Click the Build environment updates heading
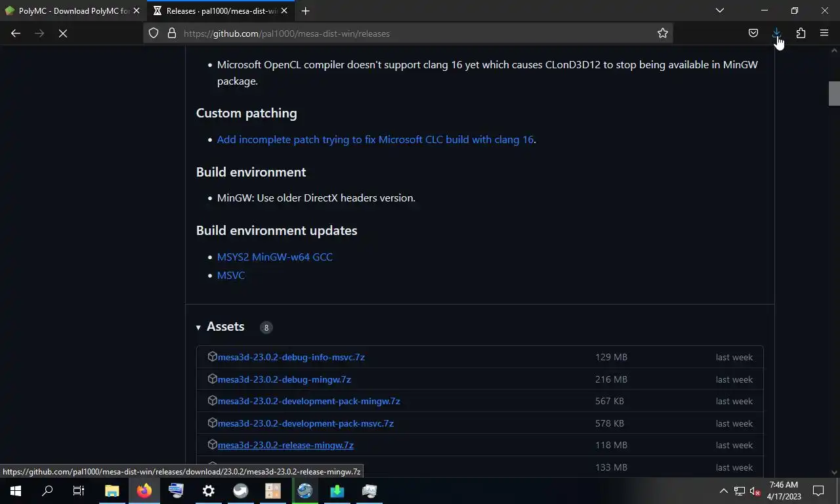 tap(276, 230)
